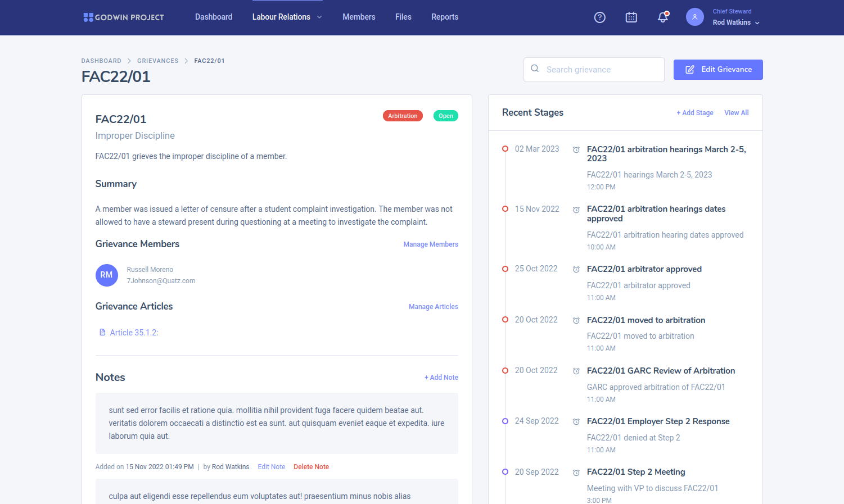Click the help question mark icon
This screenshot has height=504, width=844.
(600, 17)
